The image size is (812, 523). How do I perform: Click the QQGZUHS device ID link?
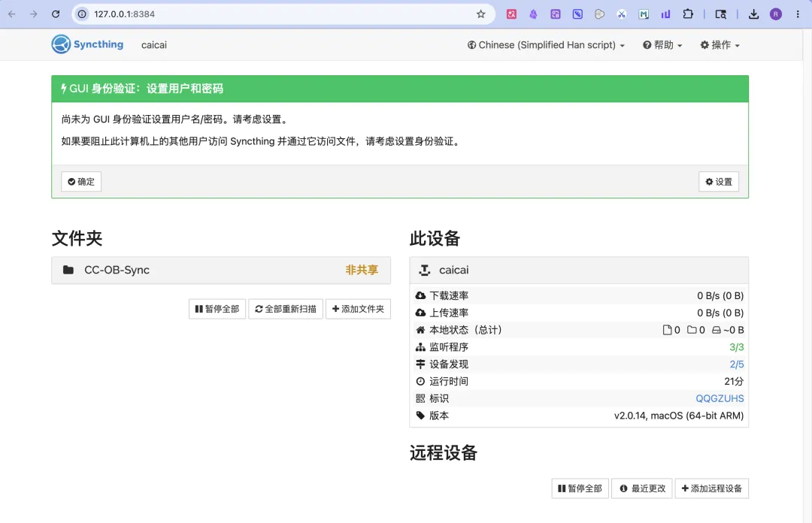coord(720,398)
